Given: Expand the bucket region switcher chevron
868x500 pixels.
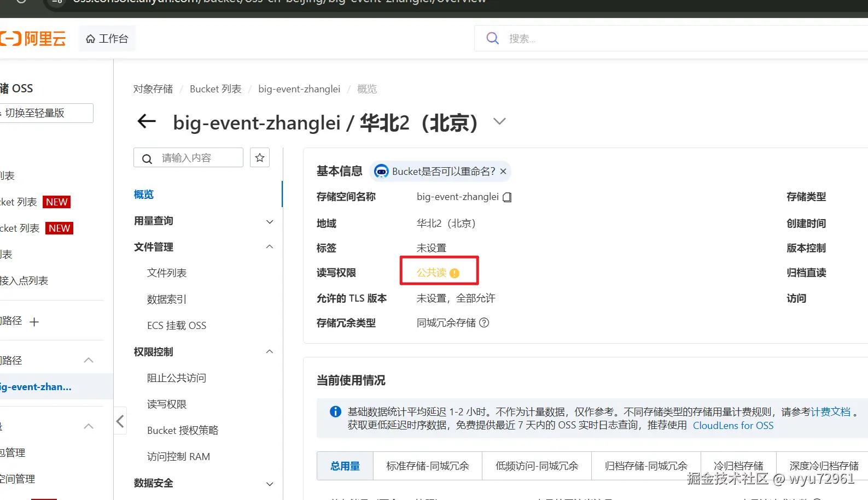Looking at the screenshot, I should click(499, 121).
